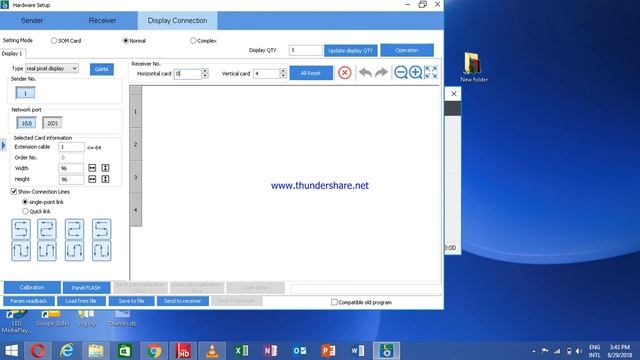
Task: Click the Windows Start button
Action: [11, 351]
